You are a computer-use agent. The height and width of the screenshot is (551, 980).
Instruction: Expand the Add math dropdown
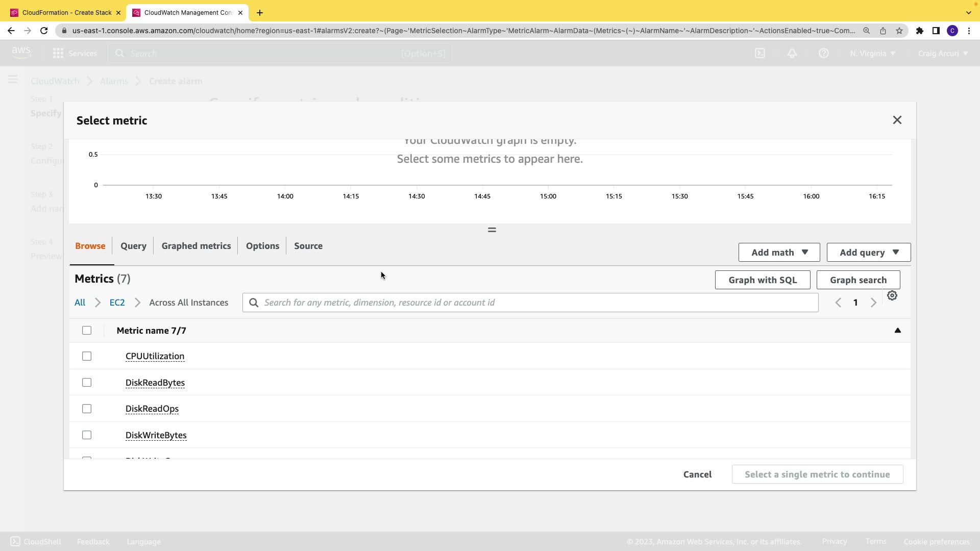click(779, 253)
